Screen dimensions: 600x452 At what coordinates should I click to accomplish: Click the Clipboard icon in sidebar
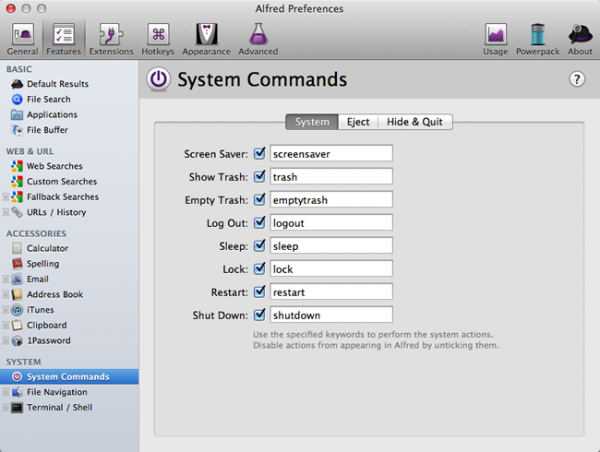click(x=17, y=325)
